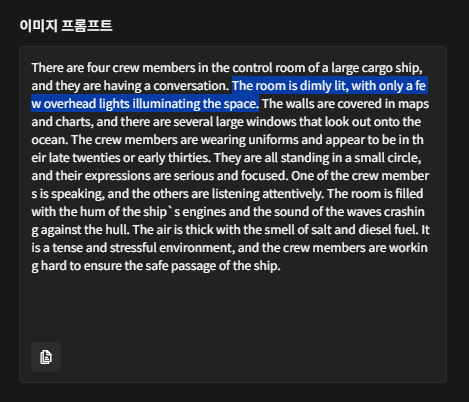Click the word 'ocean' in the prompt text
The height and width of the screenshot is (402, 469).
pyautogui.click(x=49, y=140)
